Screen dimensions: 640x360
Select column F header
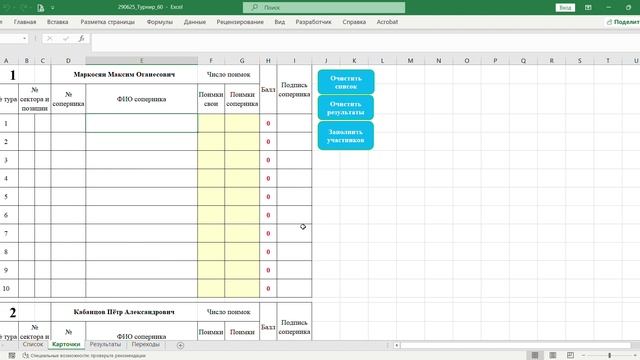coord(211,60)
